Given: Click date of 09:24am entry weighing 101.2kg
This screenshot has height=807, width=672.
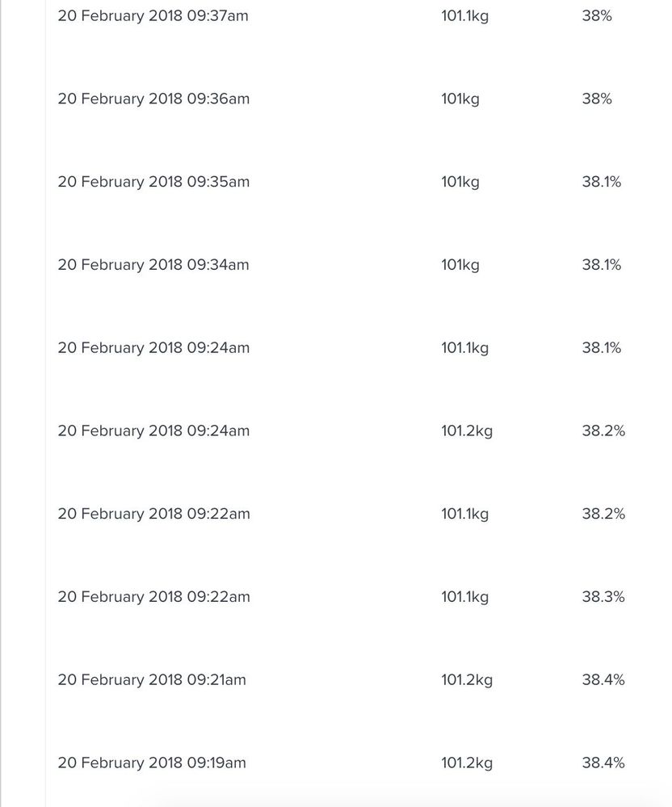Looking at the screenshot, I should point(153,431).
